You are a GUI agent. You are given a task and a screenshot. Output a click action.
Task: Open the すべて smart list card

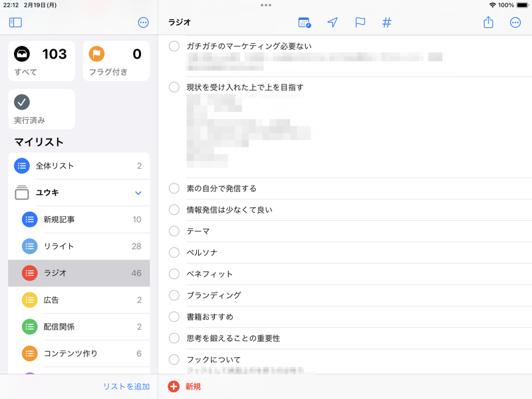[x=41, y=61]
